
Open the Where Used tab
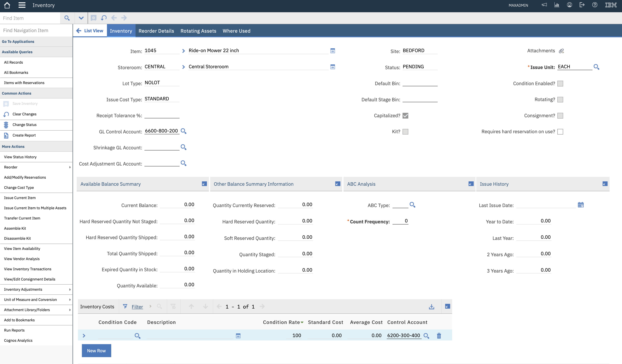[x=236, y=31]
